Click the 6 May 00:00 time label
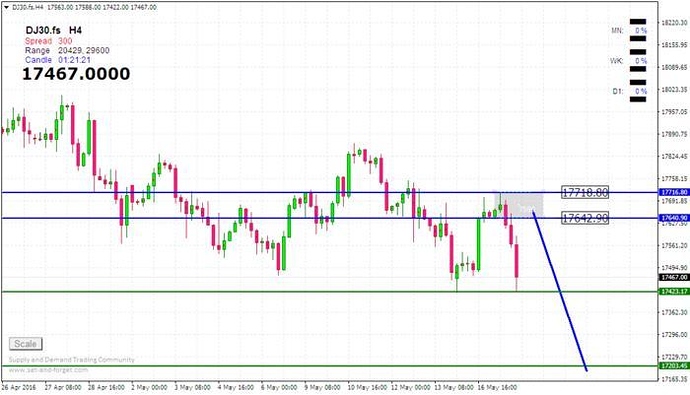690x395 pixels. [279, 388]
